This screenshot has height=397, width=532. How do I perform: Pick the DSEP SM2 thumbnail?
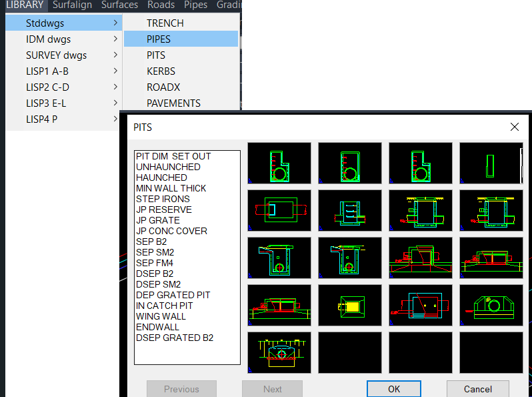coord(279,306)
